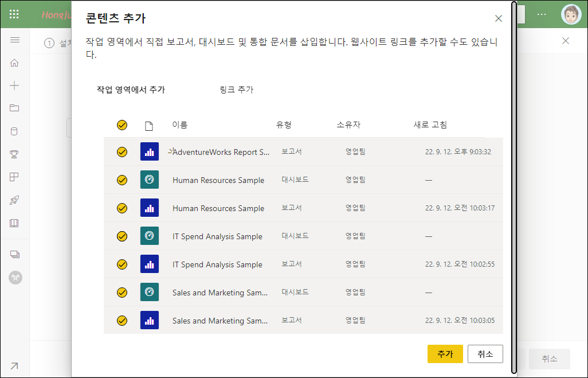Click the refresh time 오전 10:03:17

point(460,208)
